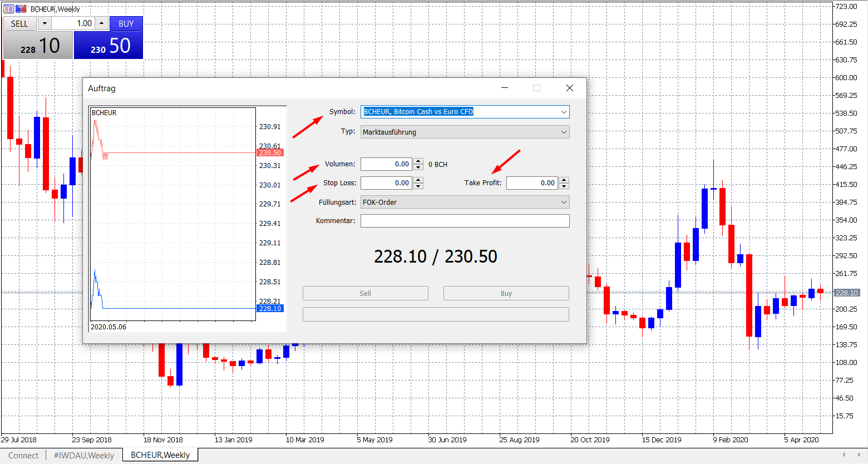Decrease one-click lot size with down arrow

(x=45, y=23)
